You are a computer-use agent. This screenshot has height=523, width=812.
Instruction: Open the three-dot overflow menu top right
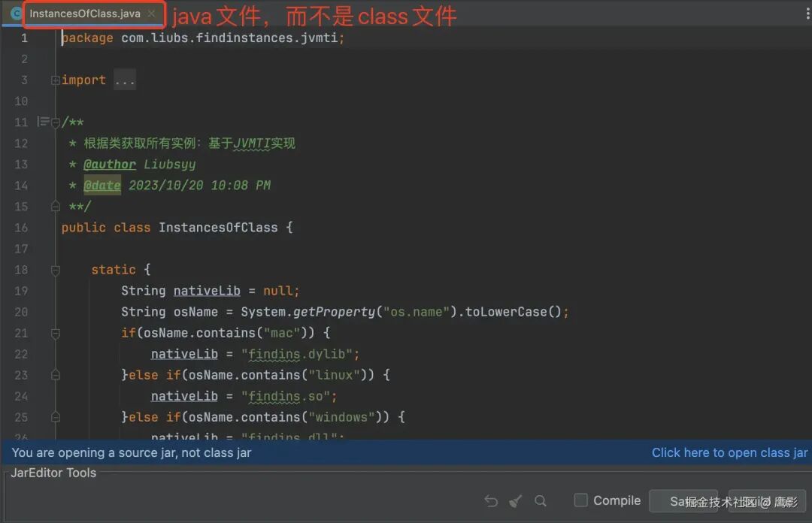coord(807,14)
